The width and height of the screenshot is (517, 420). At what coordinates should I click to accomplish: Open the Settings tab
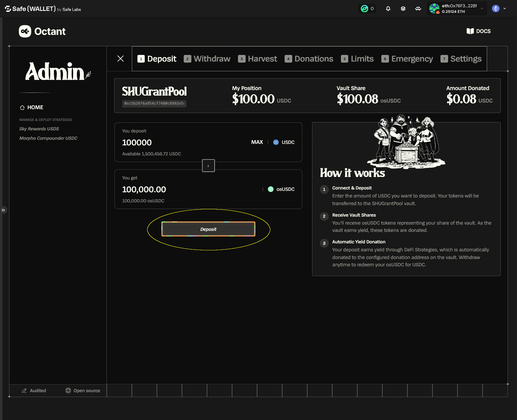(461, 59)
